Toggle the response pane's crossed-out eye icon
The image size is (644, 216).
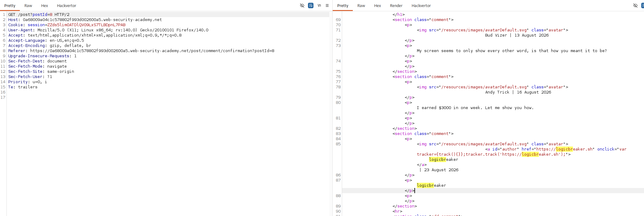point(635,5)
